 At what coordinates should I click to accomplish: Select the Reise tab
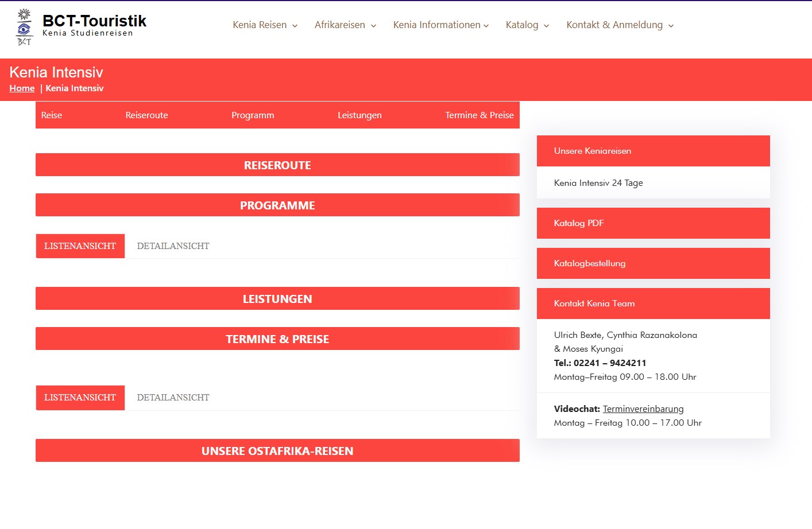click(52, 115)
